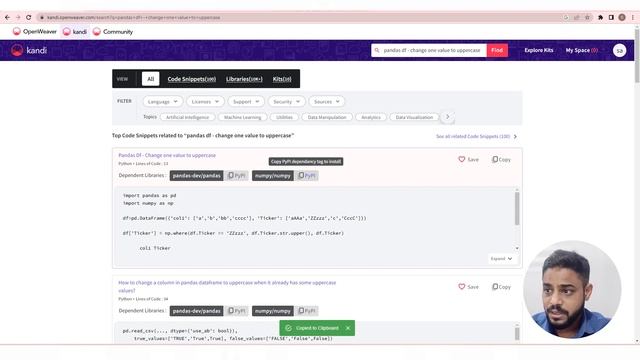Click the first snippet's code scrollbar
Viewport: 640px width, 360px height.
(x=517, y=209)
